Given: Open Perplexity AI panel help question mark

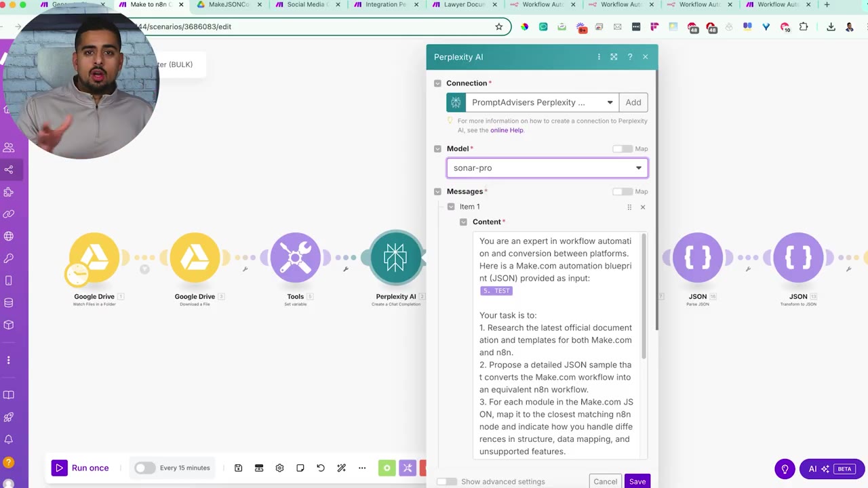Looking at the screenshot, I should click(x=630, y=57).
